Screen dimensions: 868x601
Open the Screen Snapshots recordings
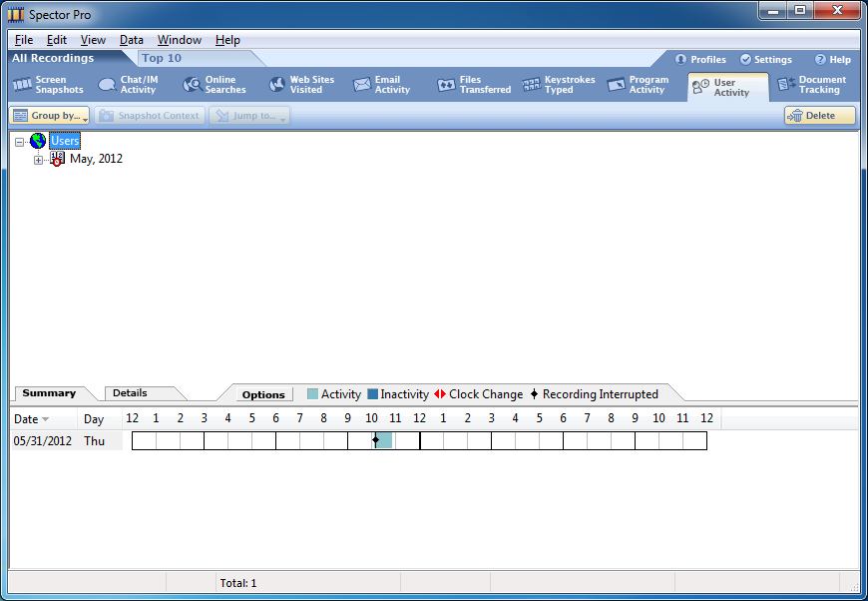point(48,85)
